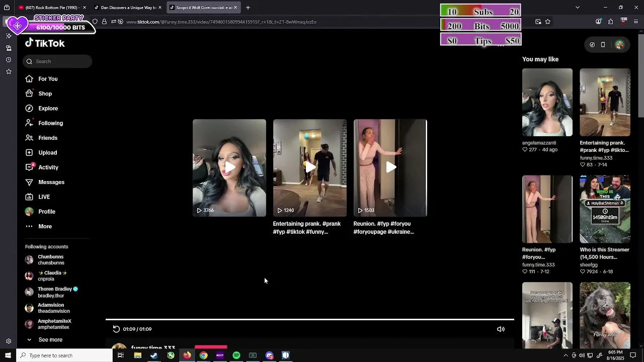Click the Get TikTok app phone icon
644x362 pixels.
603,45
